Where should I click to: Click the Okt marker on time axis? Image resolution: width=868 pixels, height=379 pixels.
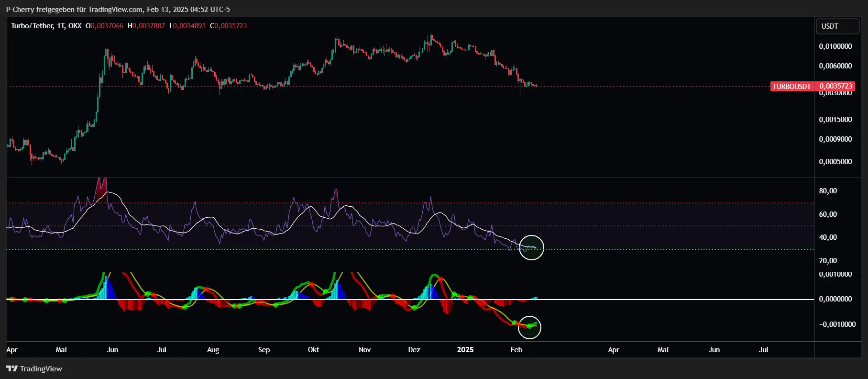314,350
